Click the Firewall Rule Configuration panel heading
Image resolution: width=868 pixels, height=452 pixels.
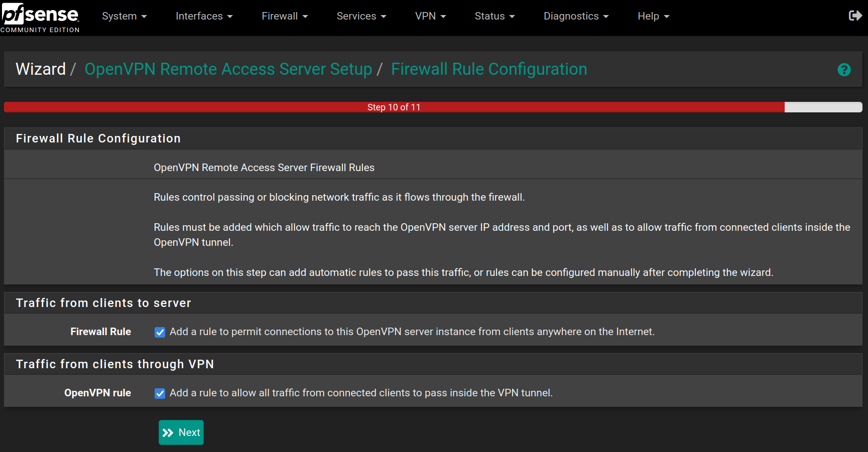tap(98, 138)
